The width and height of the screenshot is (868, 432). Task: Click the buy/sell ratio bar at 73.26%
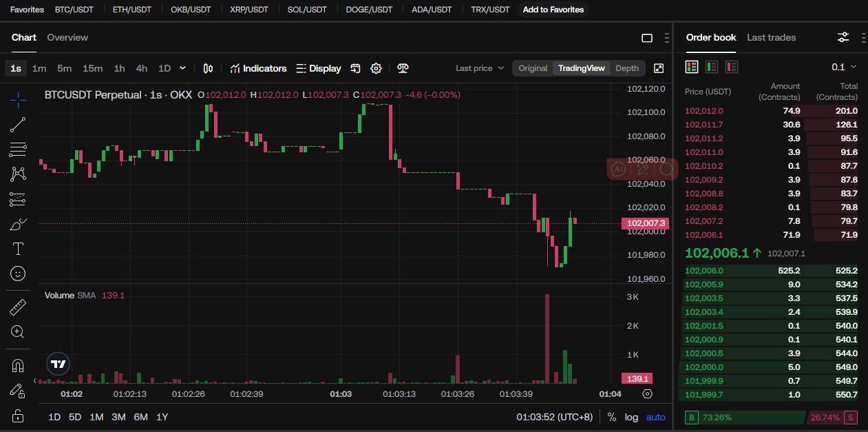[x=745, y=418]
